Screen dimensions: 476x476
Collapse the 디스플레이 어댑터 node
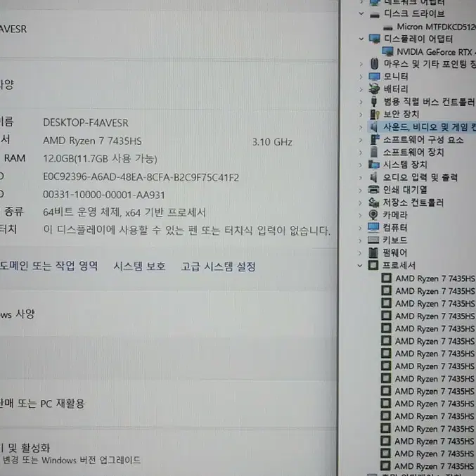tap(361, 39)
